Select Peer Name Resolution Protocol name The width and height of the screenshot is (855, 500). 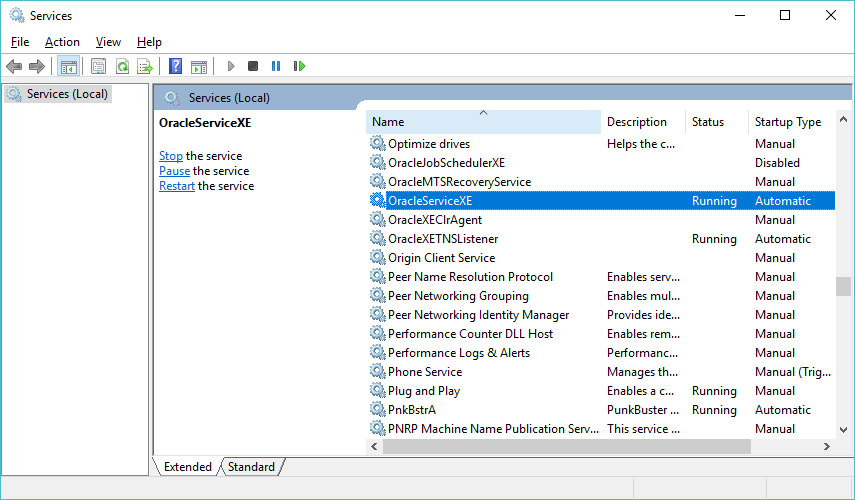[471, 277]
